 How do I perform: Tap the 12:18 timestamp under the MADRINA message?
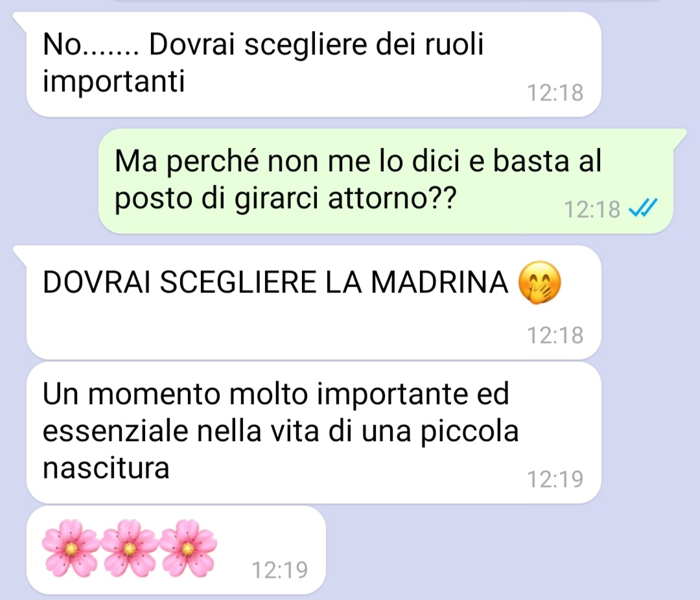pyautogui.click(x=555, y=335)
